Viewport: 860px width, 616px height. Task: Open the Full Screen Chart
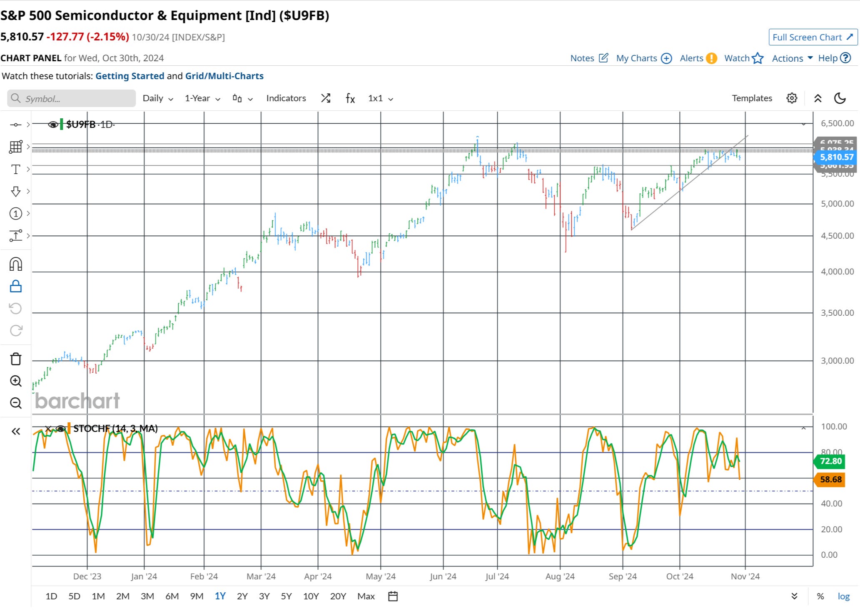pos(813,37)
